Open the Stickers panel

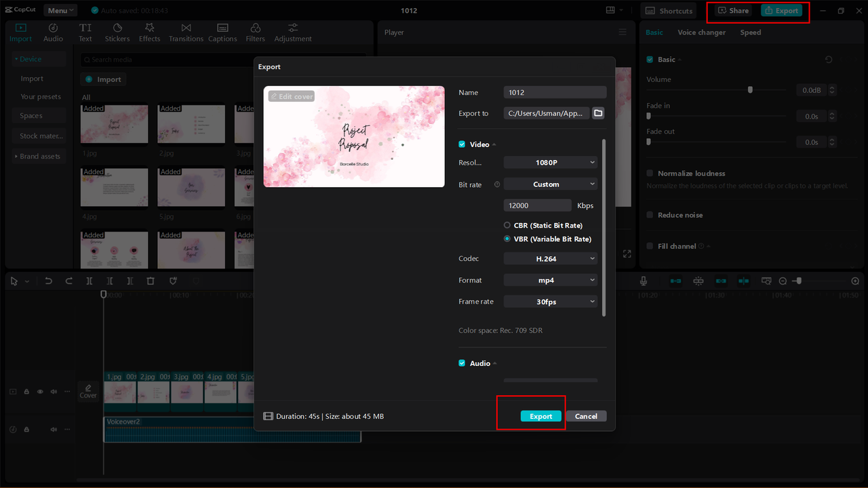[117, 31]
